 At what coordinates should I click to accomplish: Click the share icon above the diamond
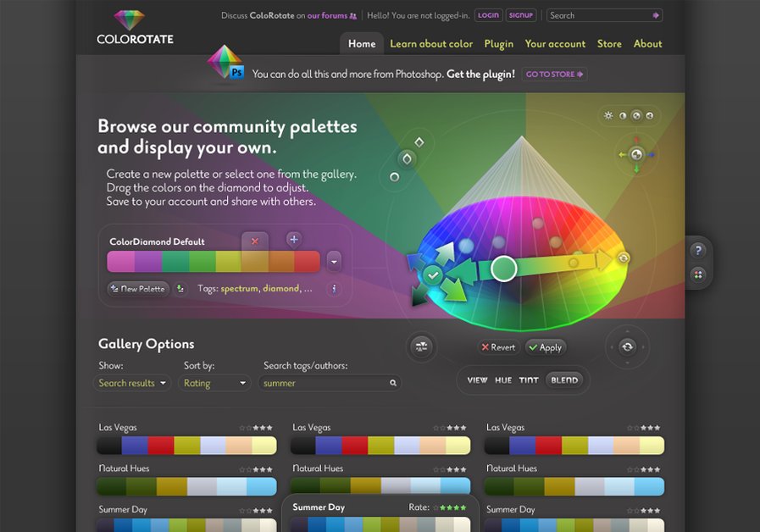coord(650,116)
